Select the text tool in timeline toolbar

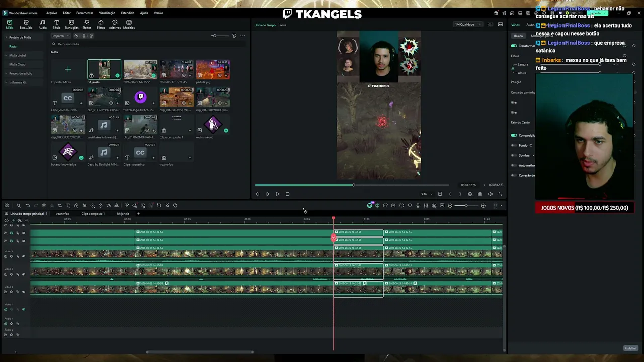[68, 205]
